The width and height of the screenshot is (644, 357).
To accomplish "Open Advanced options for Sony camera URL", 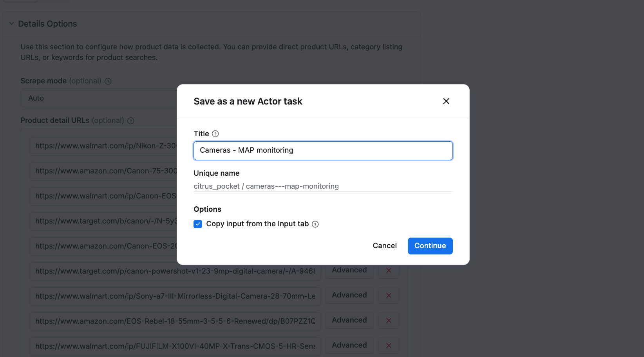I will pyautogui.click(x=349, y=295).
